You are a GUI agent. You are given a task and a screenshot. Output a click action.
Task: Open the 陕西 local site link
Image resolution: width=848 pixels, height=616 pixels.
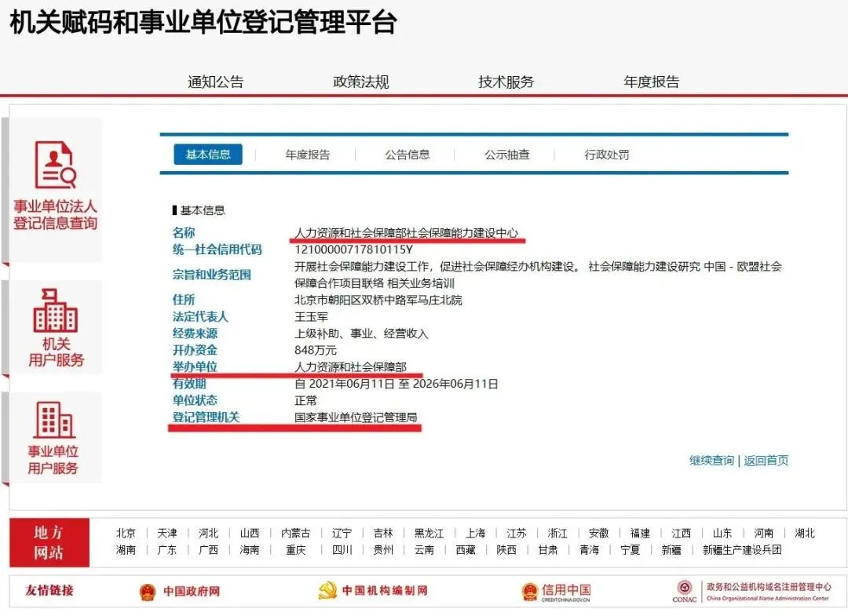coord(506,550)
